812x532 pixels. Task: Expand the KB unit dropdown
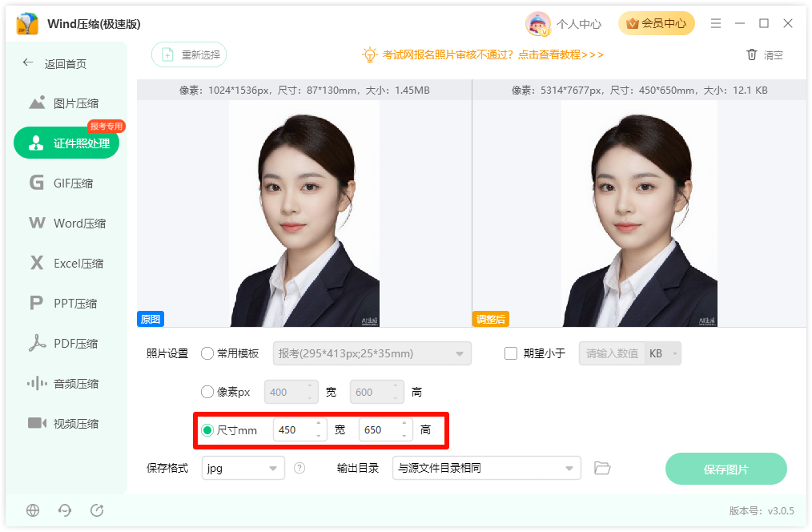coord(663,353)
